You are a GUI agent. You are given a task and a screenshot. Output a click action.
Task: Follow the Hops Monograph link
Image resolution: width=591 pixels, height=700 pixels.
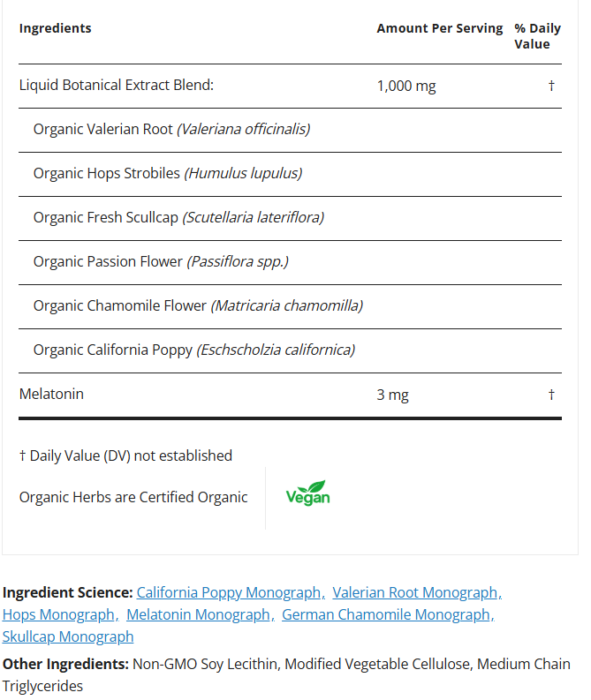point(59,614)
